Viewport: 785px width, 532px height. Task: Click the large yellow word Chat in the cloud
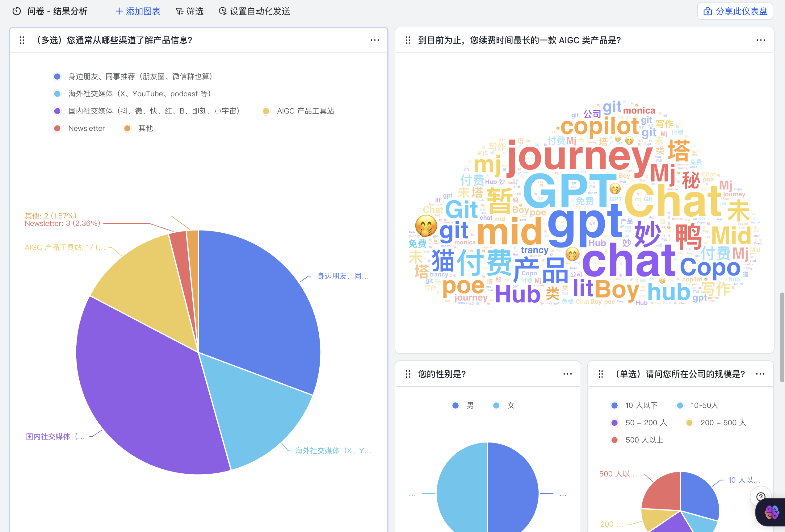pos(673,200)
